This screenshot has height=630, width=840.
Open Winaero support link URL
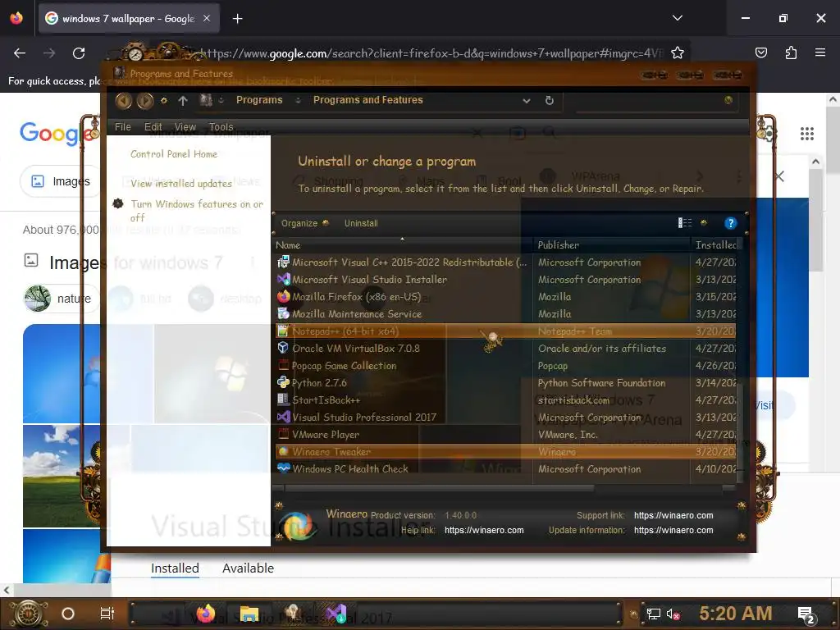(673, 515)
